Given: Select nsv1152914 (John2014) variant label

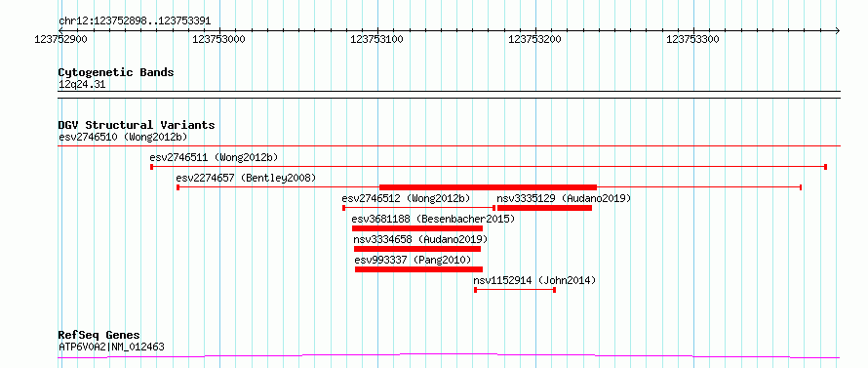Looking at the screenshot, I should click(534, 280).
